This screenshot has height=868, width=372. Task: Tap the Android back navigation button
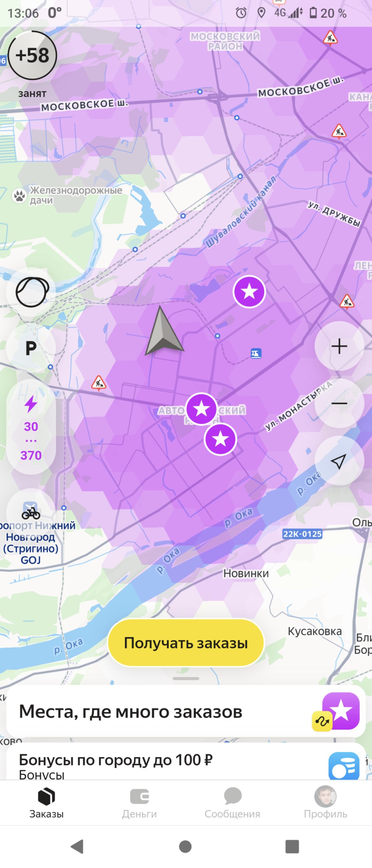tap(77, 846)
